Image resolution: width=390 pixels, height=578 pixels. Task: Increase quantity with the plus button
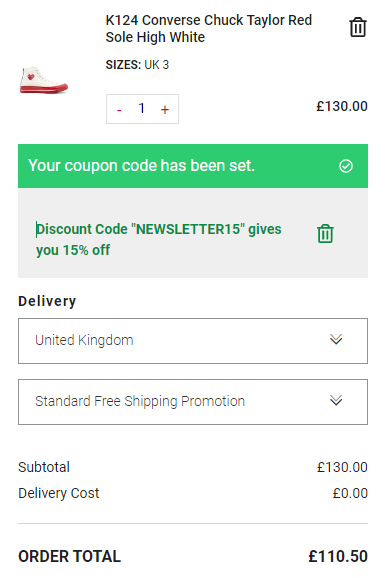tap(165, 109)
